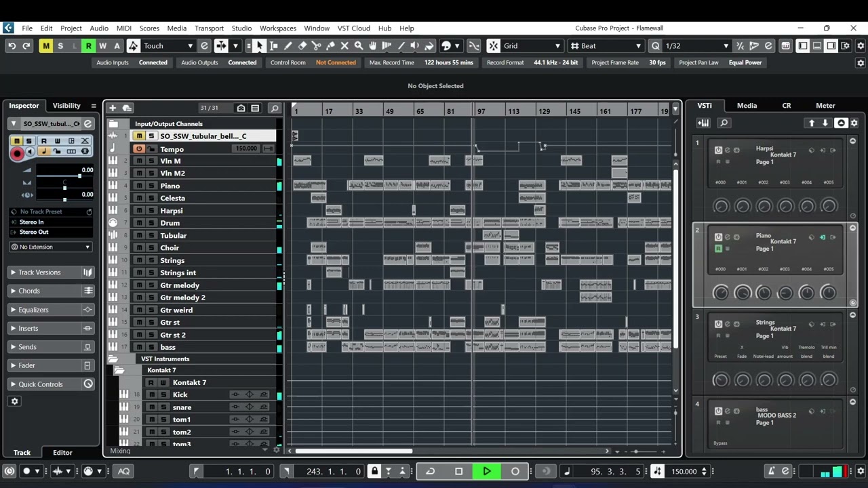868x488 pixels.
Task: Open the Transport menu
Action: pyautogui.click(x=209, y=28)
